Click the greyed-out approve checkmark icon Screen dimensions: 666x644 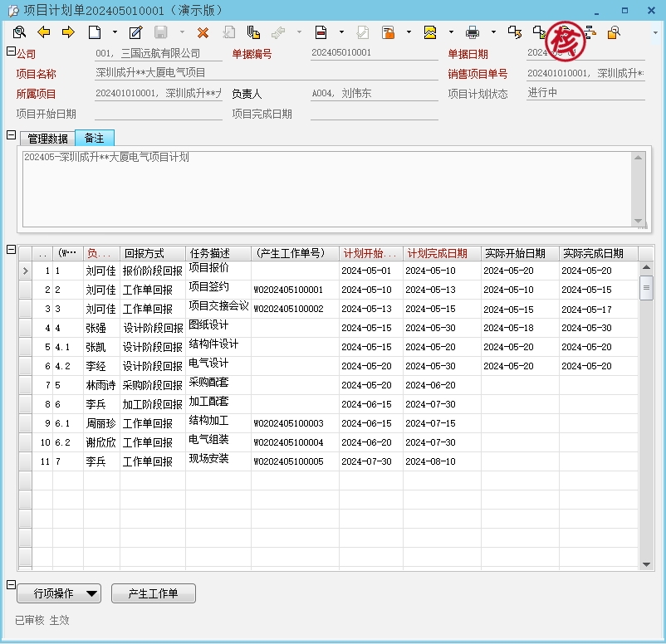coord(363,32)
